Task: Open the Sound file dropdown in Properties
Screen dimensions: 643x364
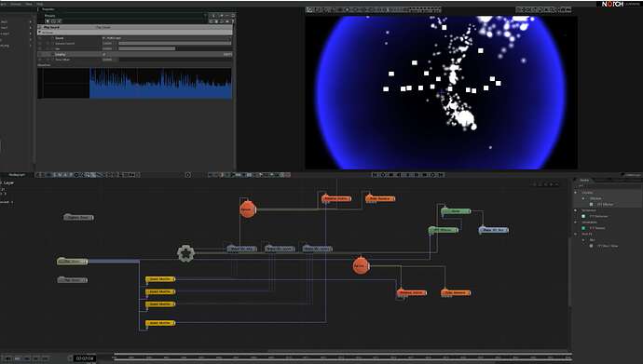Action: pos(167,38)
